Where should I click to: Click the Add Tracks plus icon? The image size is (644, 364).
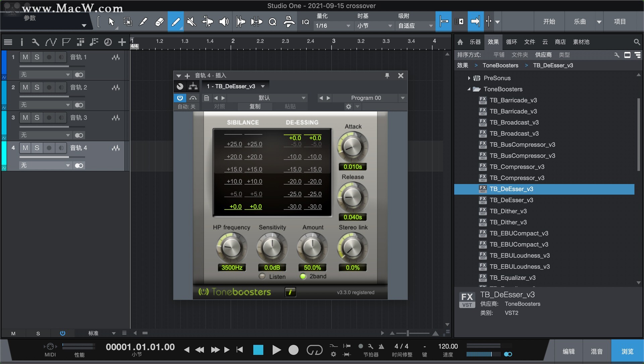[x=122, y=42]
